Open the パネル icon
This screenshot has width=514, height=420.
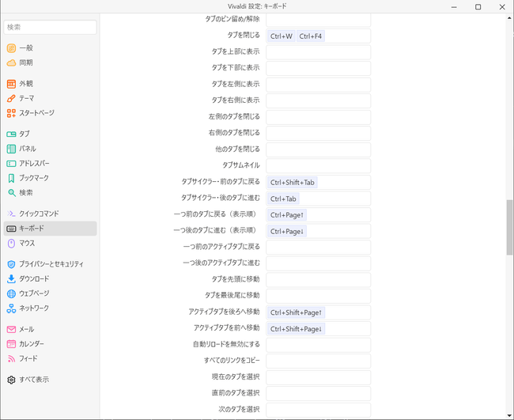11,149
